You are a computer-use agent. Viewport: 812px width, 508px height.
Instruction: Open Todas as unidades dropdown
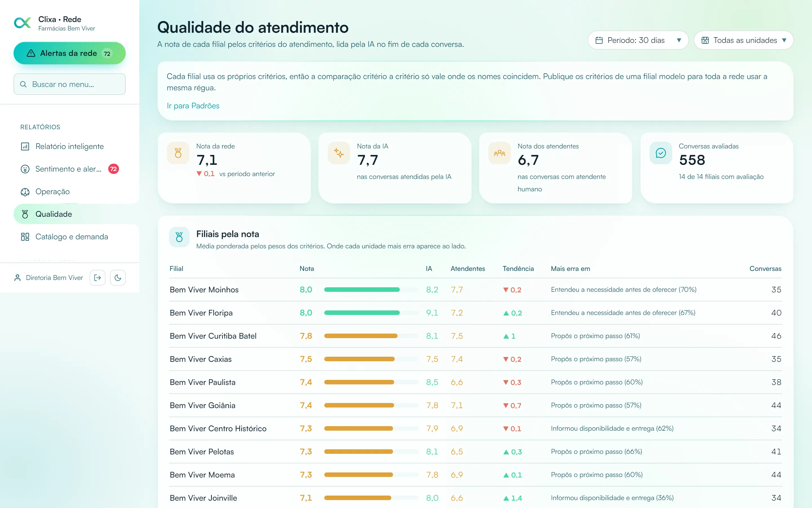point(743,40)
